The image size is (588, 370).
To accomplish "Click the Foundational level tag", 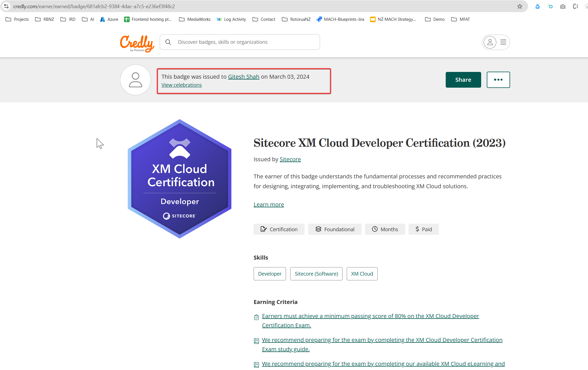I will pyautogui.click(x=335, y=229).
